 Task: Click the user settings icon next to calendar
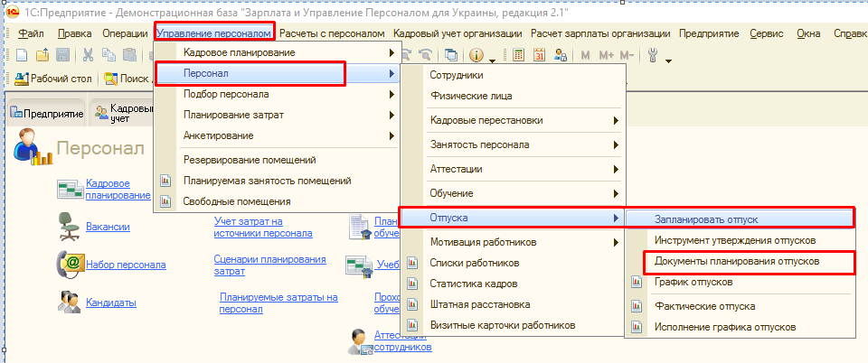561,55
